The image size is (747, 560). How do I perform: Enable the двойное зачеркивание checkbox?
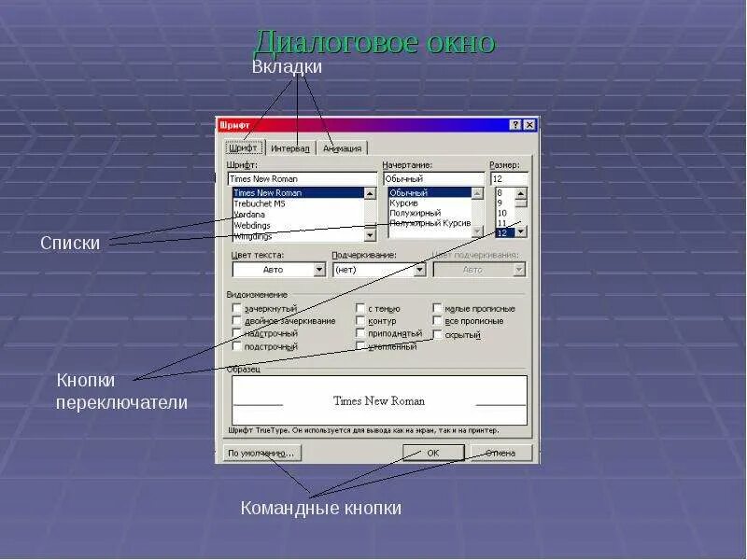[237, 320]
